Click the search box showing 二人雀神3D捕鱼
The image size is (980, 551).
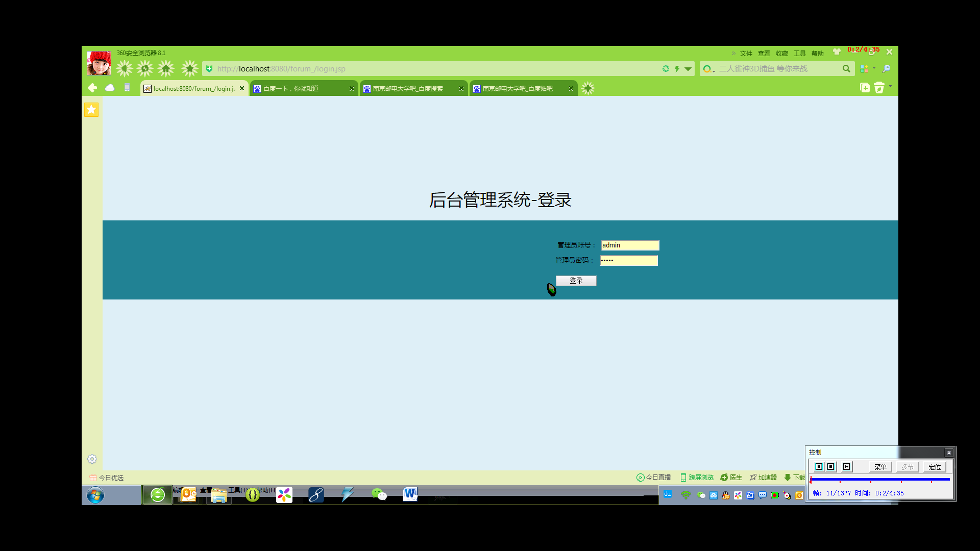click(x=778, y=69)
